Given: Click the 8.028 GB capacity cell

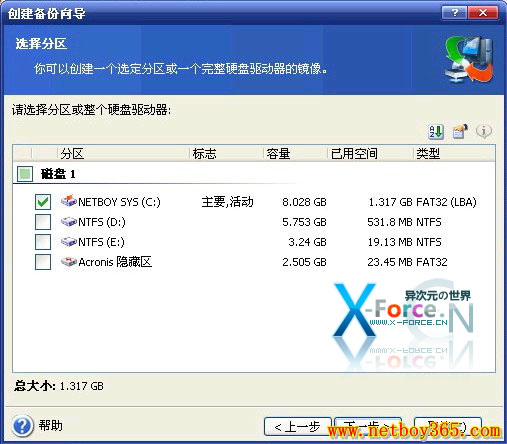Looking at the screenshot, I should click(x=304, y=202).
